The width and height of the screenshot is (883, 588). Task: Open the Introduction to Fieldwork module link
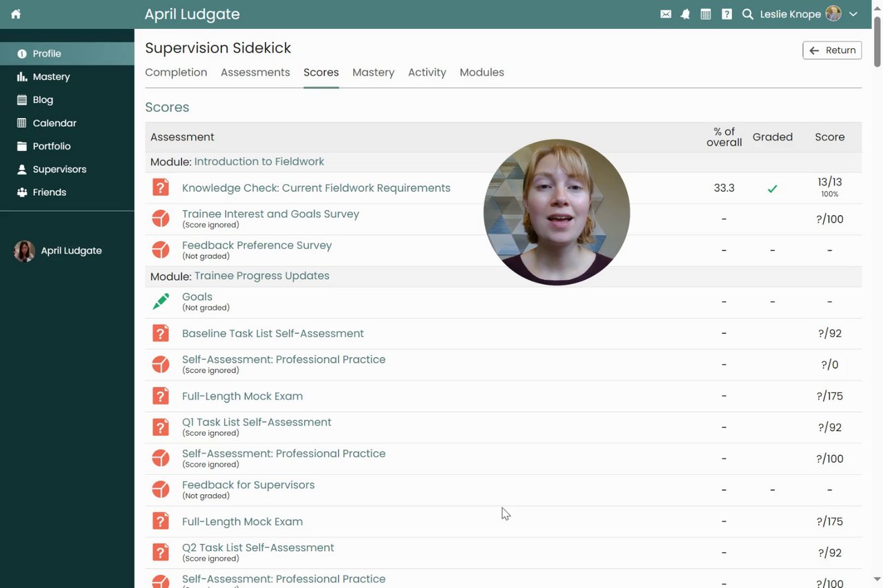pos(259,161)
